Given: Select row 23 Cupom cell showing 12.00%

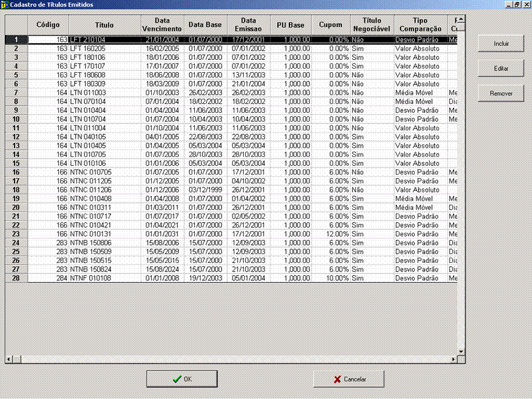Looking at the screenshot, I should click(330, 234).
